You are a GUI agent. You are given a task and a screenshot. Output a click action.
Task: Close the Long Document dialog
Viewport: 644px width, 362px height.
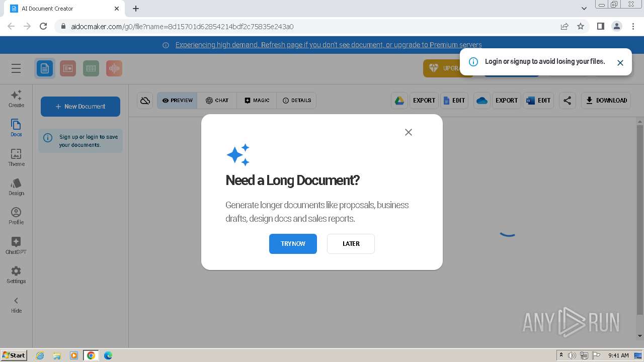click(409, 132)
